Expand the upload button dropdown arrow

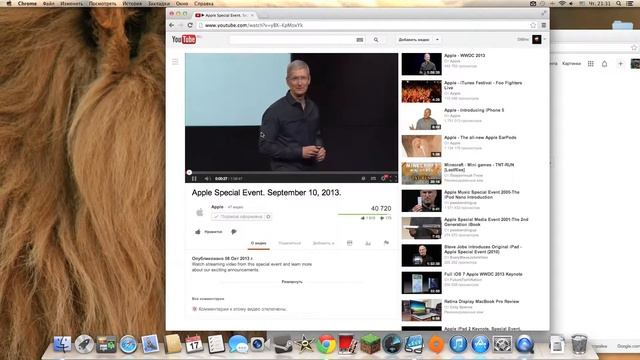click(x=437, y=40)
